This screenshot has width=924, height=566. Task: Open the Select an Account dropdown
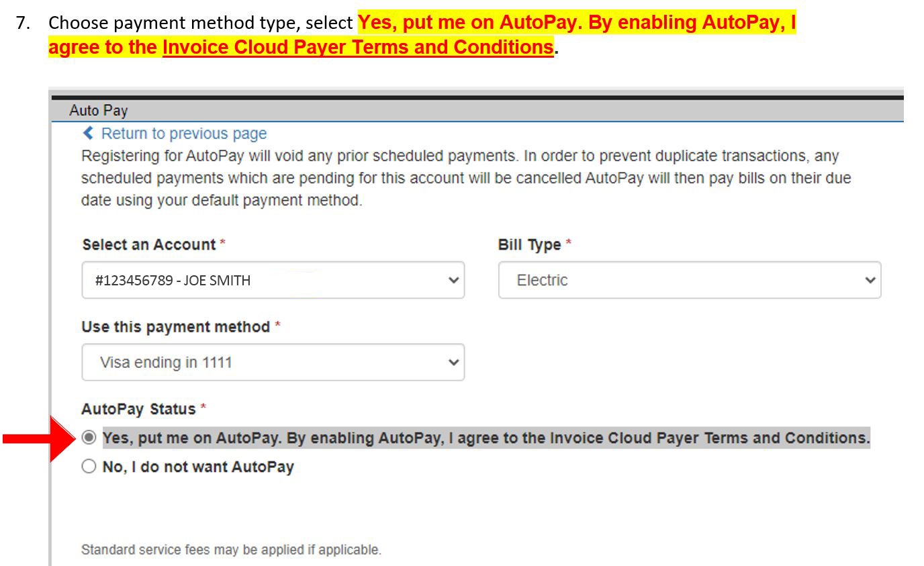[x=273, y=280]
